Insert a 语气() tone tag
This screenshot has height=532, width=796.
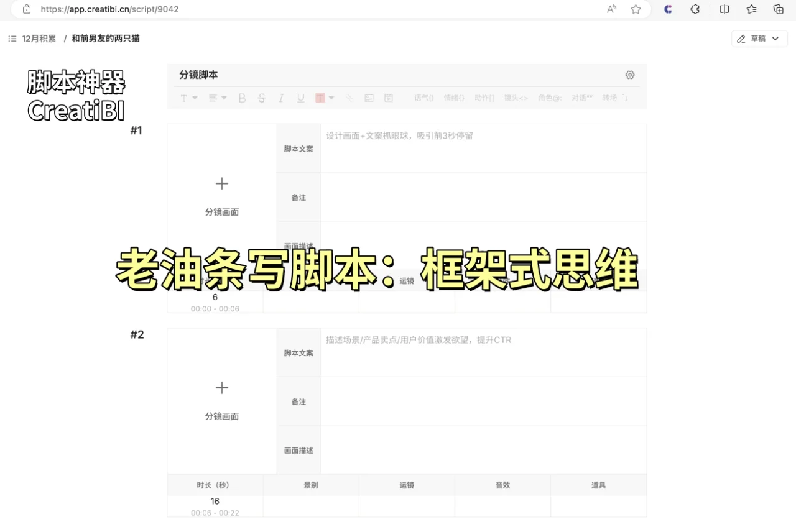point(423,98)
